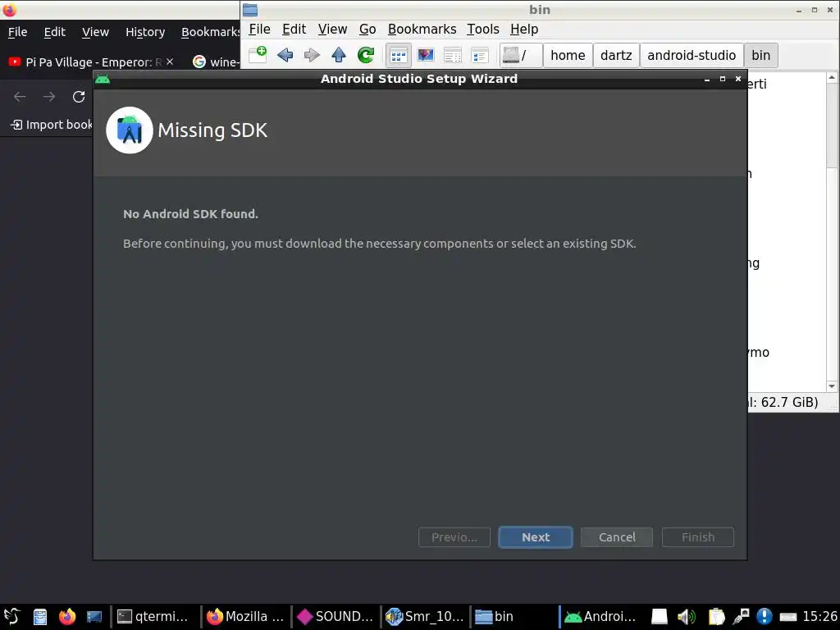Click the 15:26 taskbar clock
The image size is (840, 630).
pyautogui.click(x=819, y=617)
